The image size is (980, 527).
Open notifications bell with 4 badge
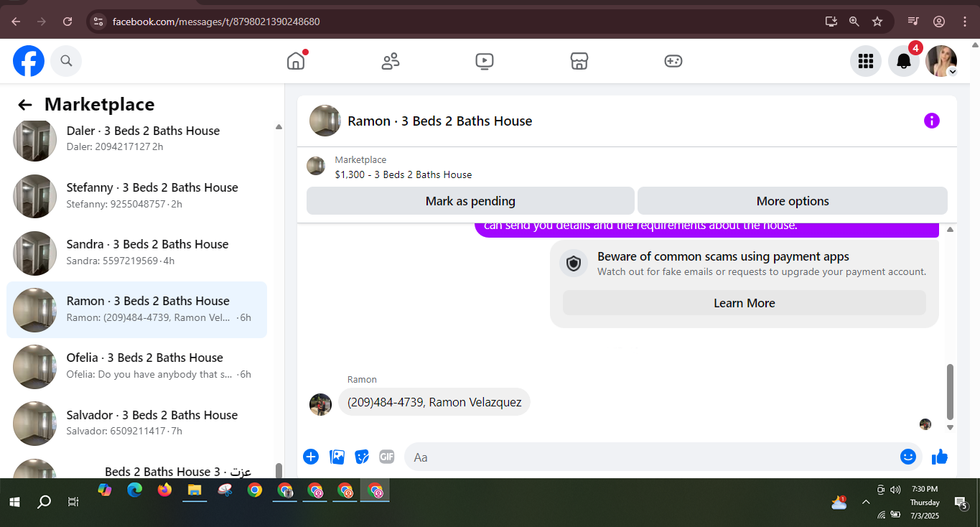point(904,61)
